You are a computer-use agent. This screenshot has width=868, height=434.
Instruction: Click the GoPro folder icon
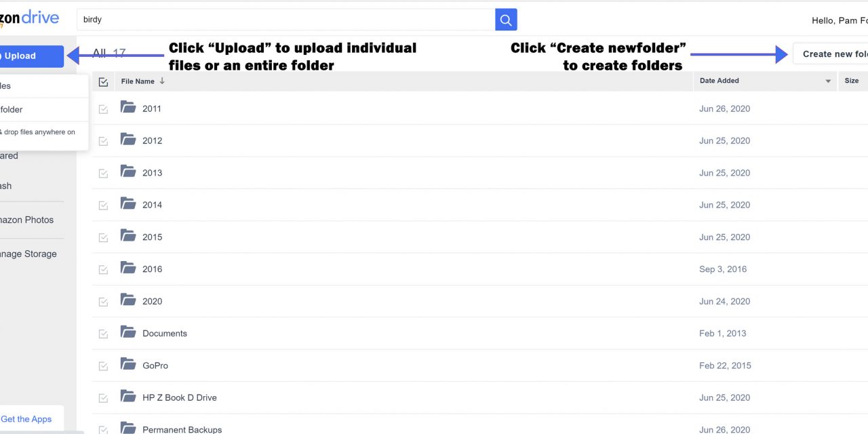click(x=128, y=364)
